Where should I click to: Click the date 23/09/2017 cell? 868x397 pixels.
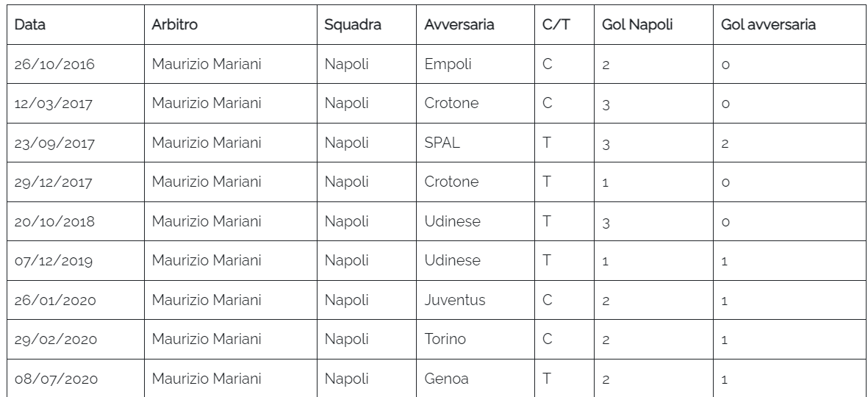[x=54, y=143]
